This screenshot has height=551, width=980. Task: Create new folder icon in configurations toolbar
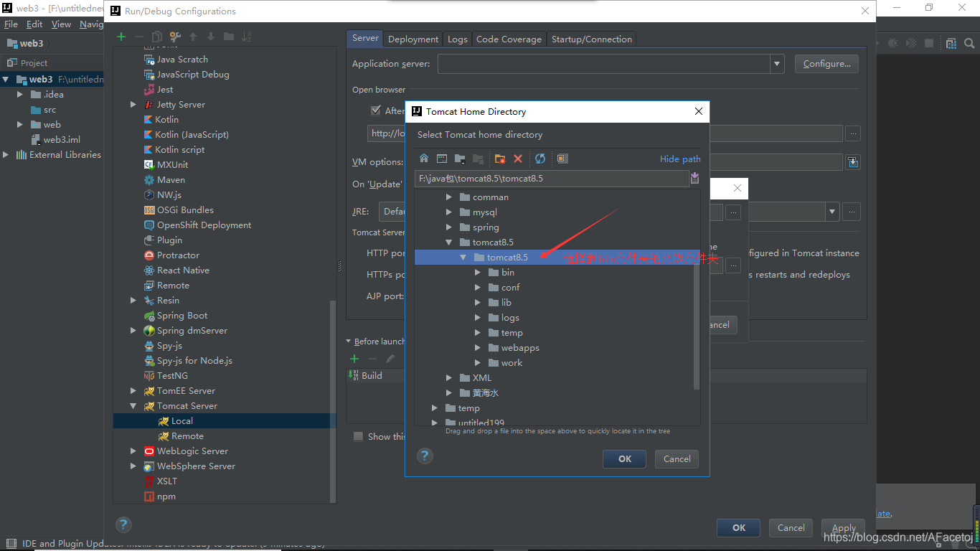tap(229, 37)
